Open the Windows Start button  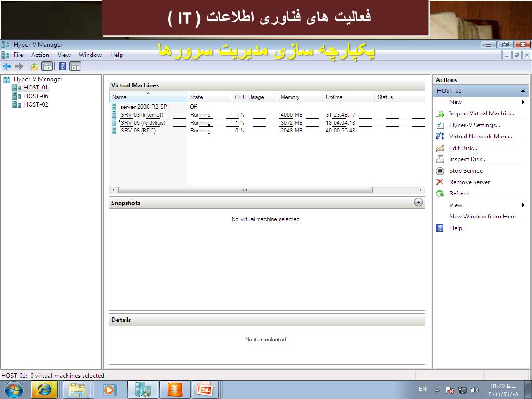coord(14,390)
